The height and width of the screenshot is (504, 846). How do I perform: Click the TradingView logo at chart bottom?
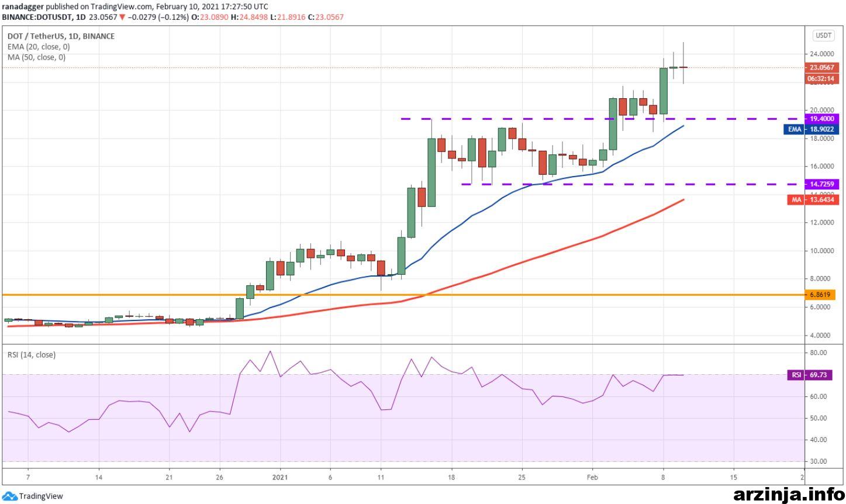(33, 496)
